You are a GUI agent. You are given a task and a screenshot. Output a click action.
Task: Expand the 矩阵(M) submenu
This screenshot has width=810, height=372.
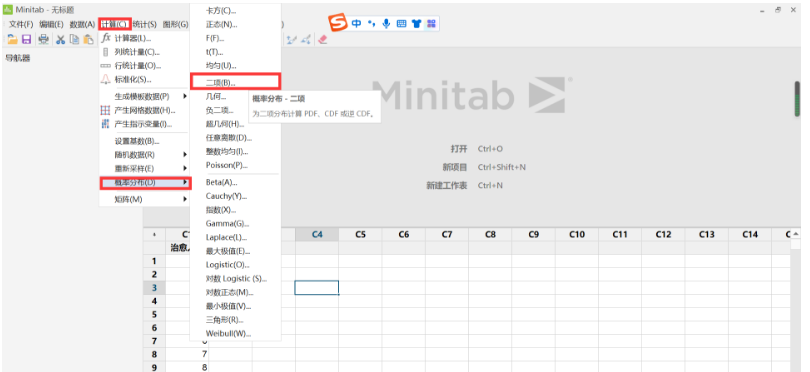[x=144, y=199]
